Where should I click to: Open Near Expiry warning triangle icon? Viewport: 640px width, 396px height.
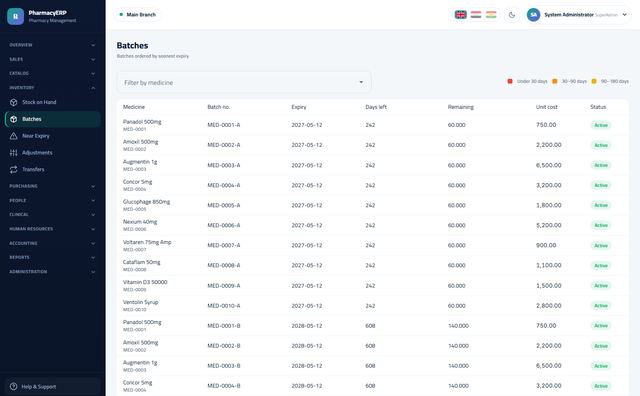13,136
